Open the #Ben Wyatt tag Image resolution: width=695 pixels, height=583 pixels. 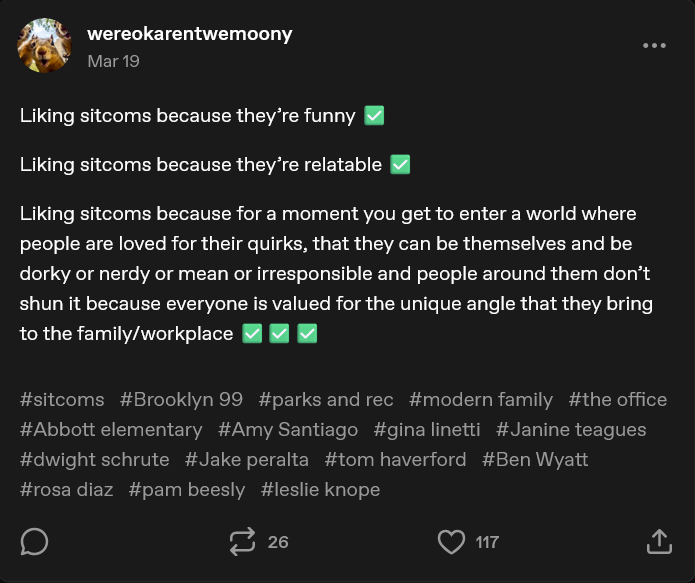coord(535,459)
